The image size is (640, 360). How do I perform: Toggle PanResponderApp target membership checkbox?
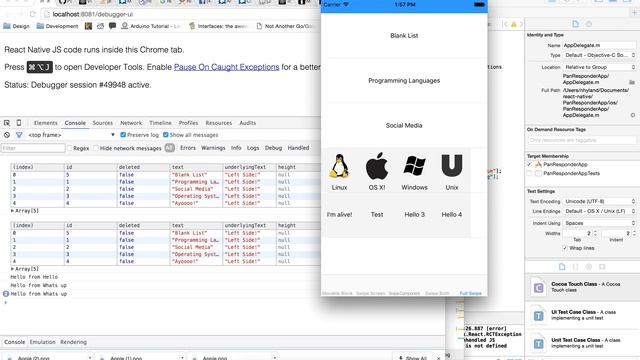pyautogui.click(x=529, y=164)
